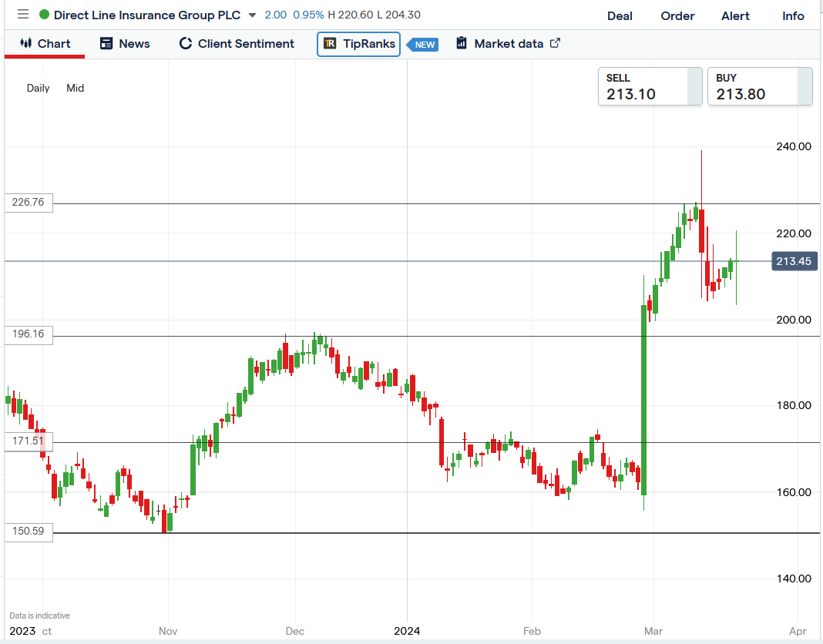
Task: Expand the Direct Line instrument dropdown arrow
Action: tap(252, 15)
